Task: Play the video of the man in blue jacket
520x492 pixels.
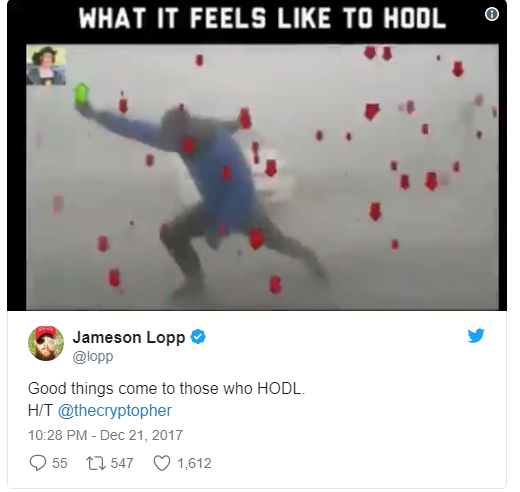Action: (262, 177)
